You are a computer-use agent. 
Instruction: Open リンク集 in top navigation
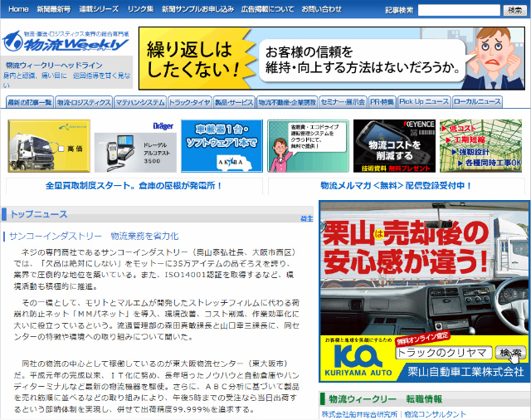click(140, 9)
